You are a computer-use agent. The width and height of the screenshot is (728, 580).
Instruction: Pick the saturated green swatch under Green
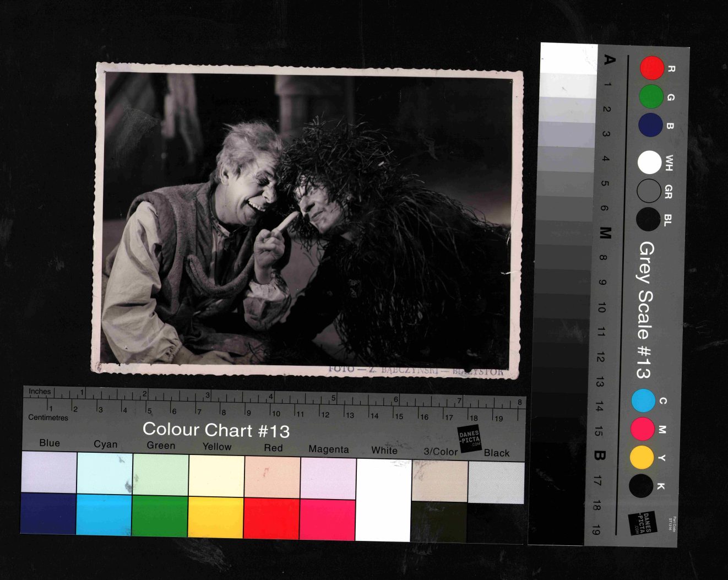pyautogui.click(x=160, y=516)
